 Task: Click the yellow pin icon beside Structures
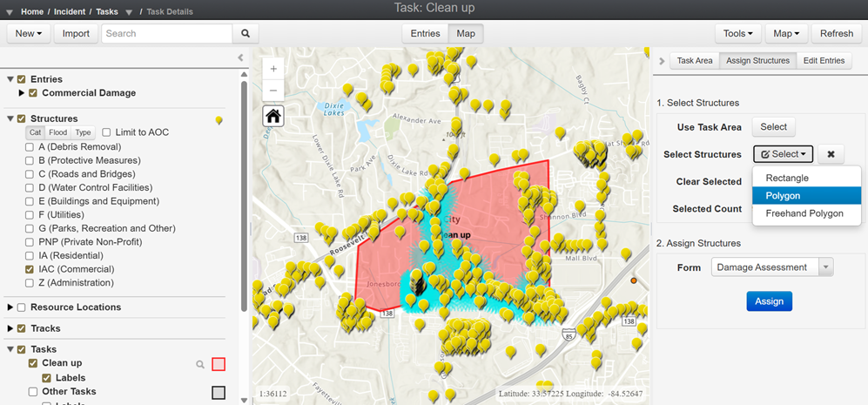(219, 120)
